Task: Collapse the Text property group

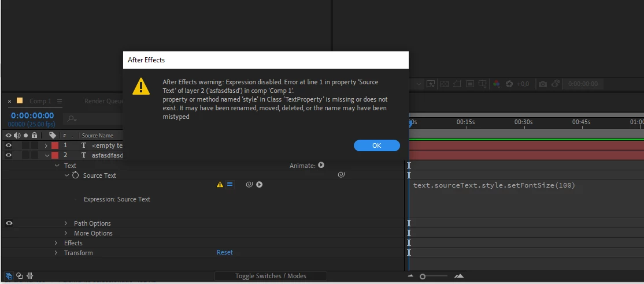Action: tap(57, 166)
